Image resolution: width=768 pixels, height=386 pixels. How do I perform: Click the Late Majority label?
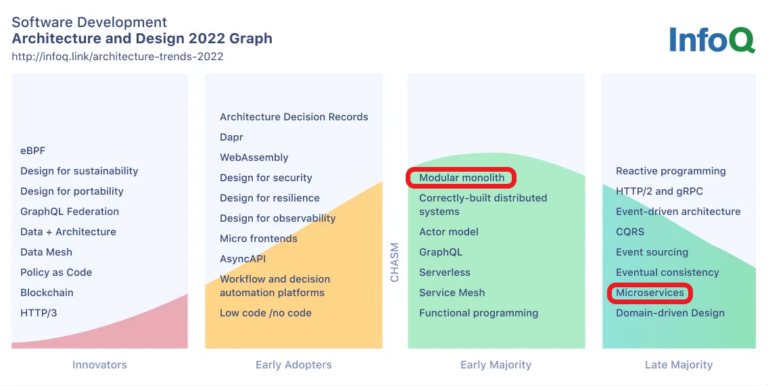[x=678, y=365]
